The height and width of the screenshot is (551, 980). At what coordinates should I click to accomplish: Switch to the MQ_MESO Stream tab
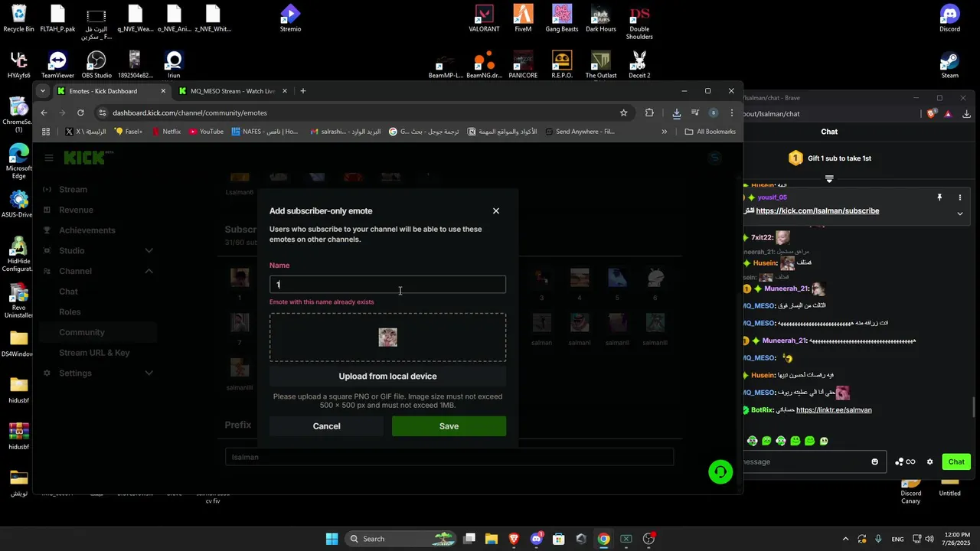pos(233,91)
